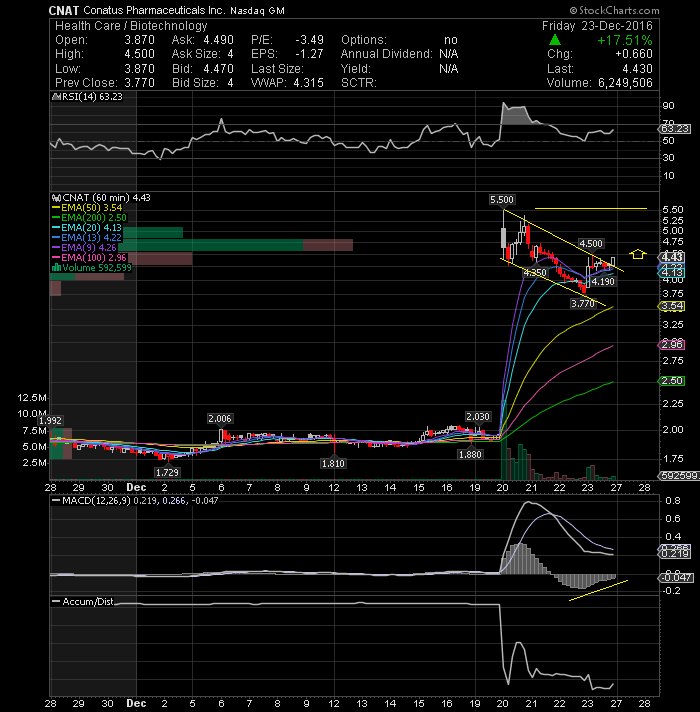Click the pink 2.96 EMA tag on axis
Viewport: 700px width, 712px height.
[x=672, y=345]
